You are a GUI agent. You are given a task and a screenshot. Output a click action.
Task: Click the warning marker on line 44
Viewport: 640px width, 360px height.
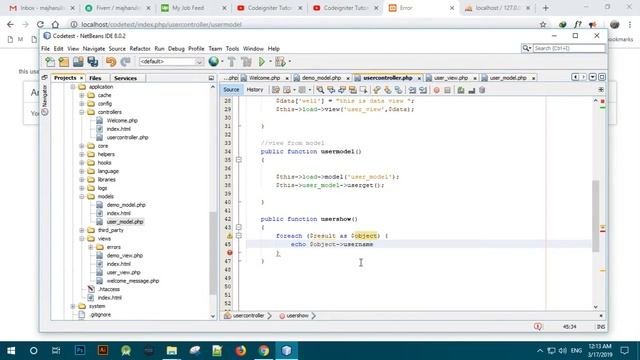coord(229,236)
